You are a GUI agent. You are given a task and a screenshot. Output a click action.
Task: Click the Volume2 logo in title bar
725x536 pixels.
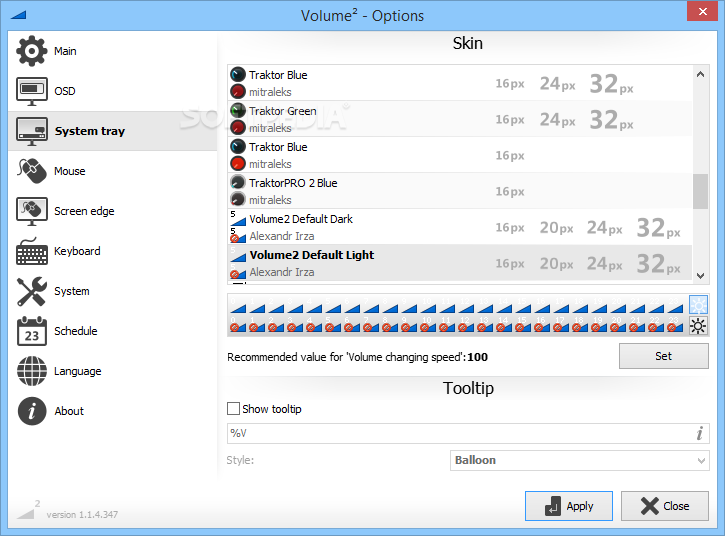tap(18, 15)
